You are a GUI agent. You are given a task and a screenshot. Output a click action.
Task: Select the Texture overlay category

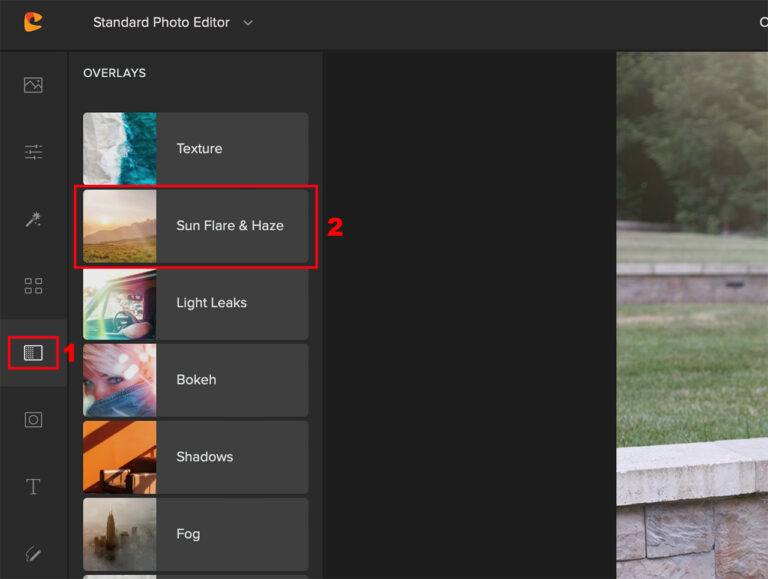click(x=195, y=148)
